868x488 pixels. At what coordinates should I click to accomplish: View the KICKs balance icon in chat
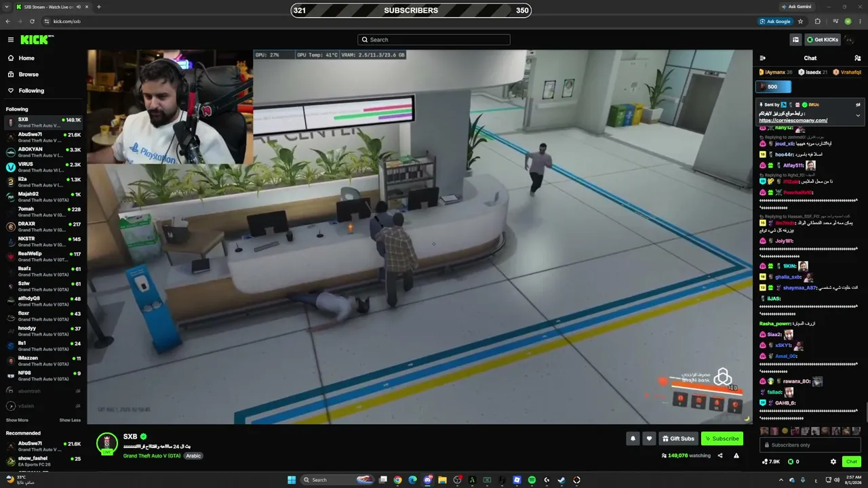click(789, 462)
